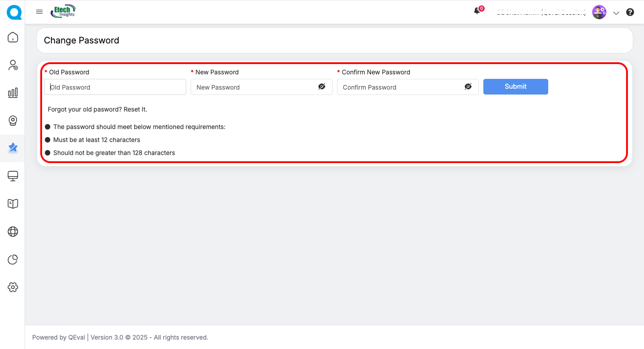Open the bar chart reports icon
Screen dimensions: 644x349
coord(13,93)
